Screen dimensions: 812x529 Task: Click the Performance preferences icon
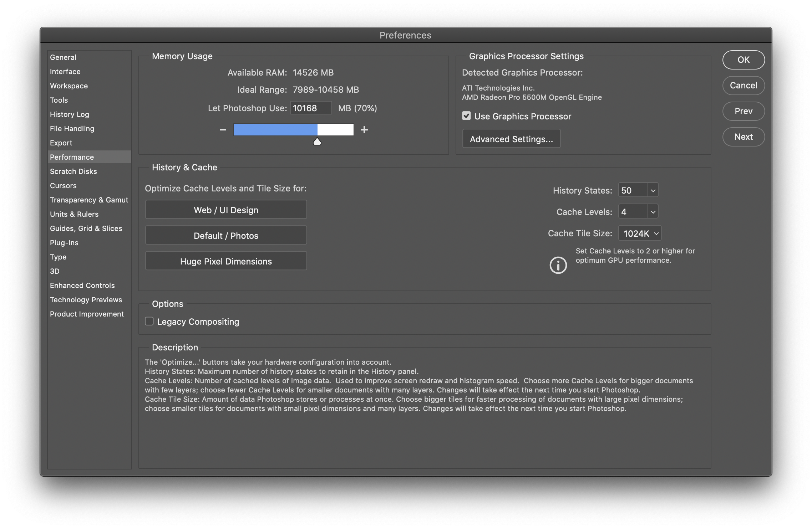click(72, 156)
